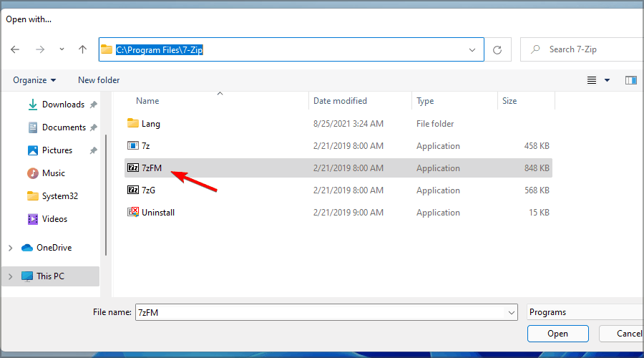Click the Back navigation arrow
This screenshot has width=644, height=358.
click(x=16, y=49)
